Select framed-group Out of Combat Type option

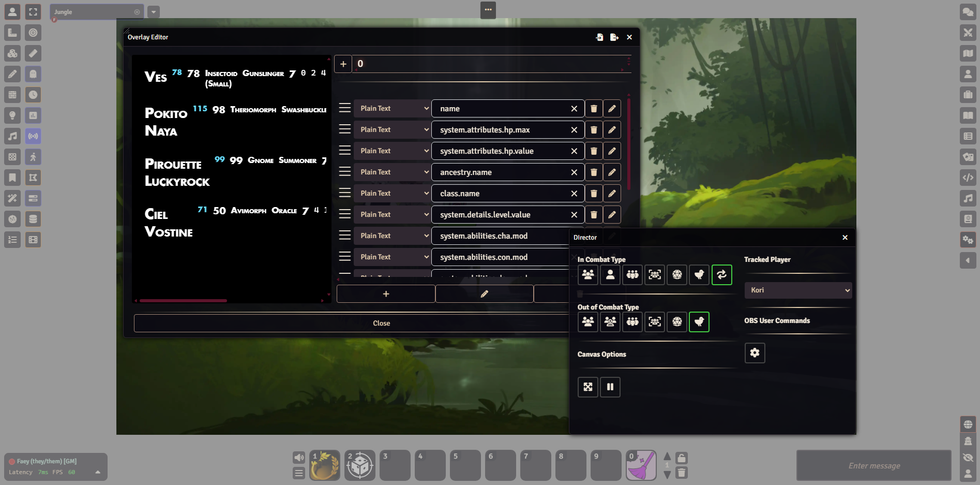tap(655, 322)
